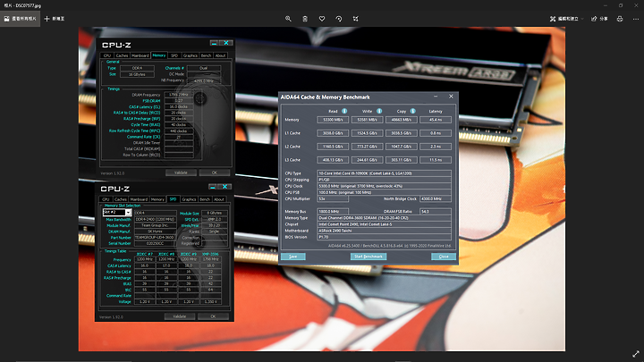Click Save in AIDA64 benchmark window
This screenshot has width=644, height=362.
coord(292,257)
